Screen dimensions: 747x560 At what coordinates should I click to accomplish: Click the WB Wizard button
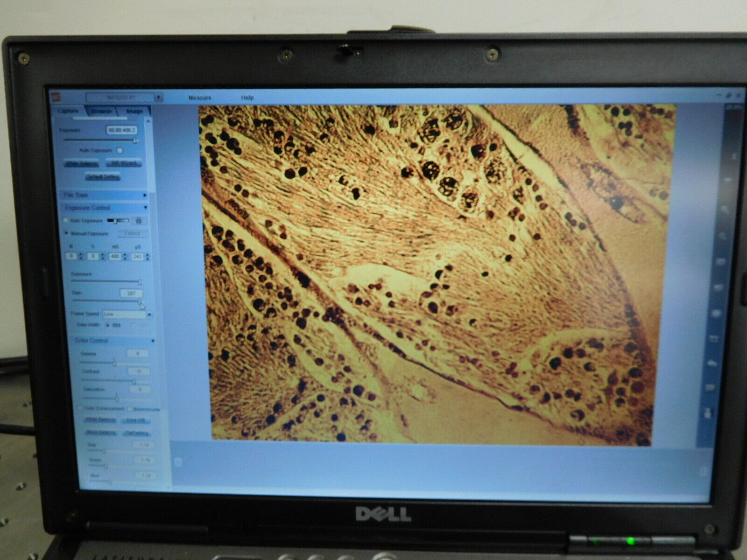point(124,164)
